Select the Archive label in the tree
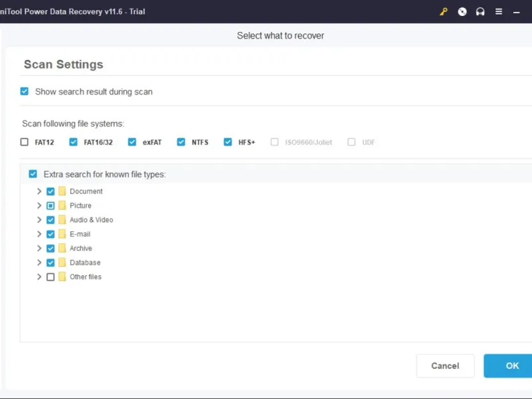532x399 pixels. pos(80,248)
